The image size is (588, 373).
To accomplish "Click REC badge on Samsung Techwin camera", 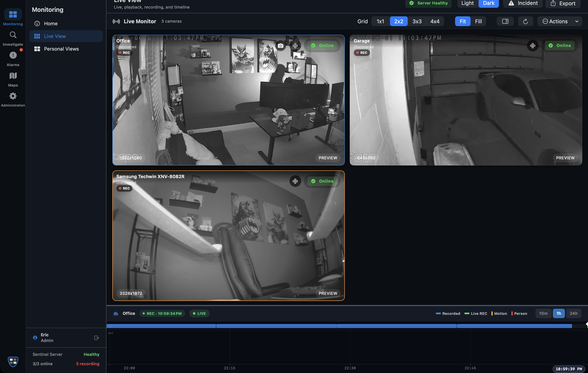I will click(124, 188).
